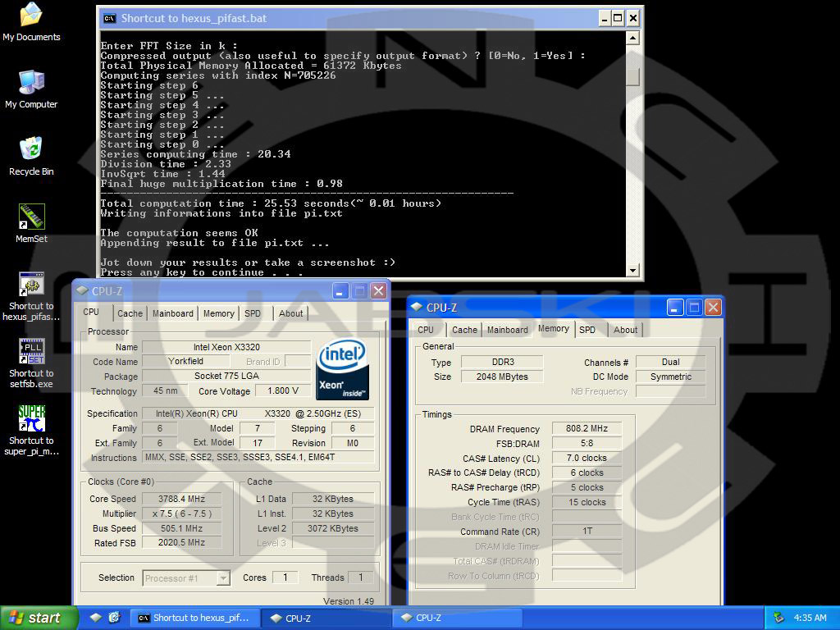Open About tab in right CPU-Z window
The image size is (840, 630).
(x=625, y=330)
